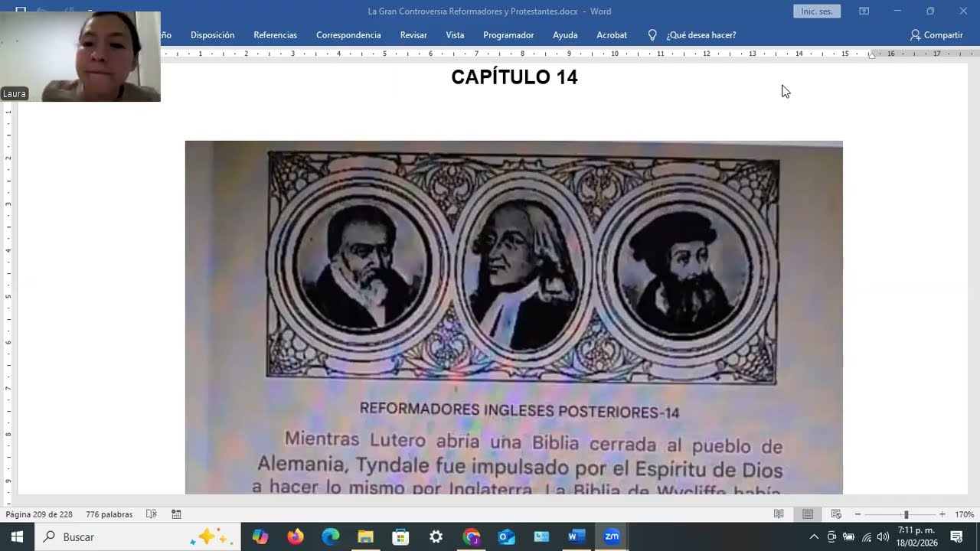Click the network Wi-Fi tray icon
The width and height of the screenshot is (980, 551).
867,536
